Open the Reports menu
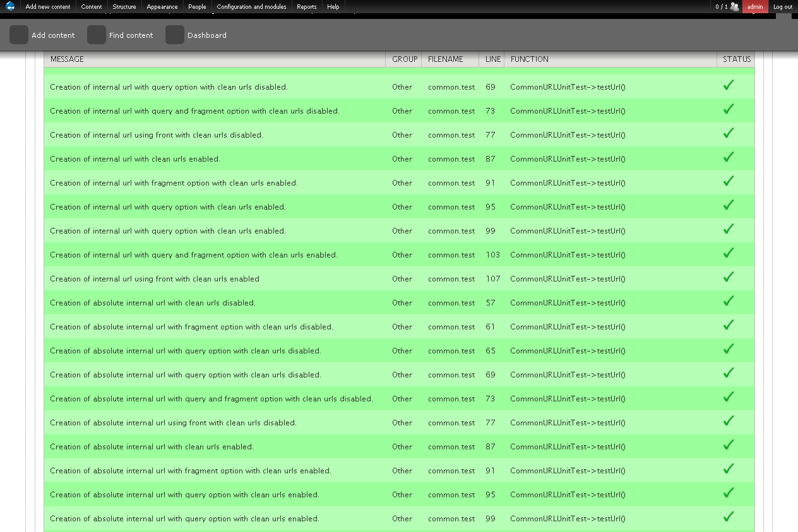 tap(307, 7)
